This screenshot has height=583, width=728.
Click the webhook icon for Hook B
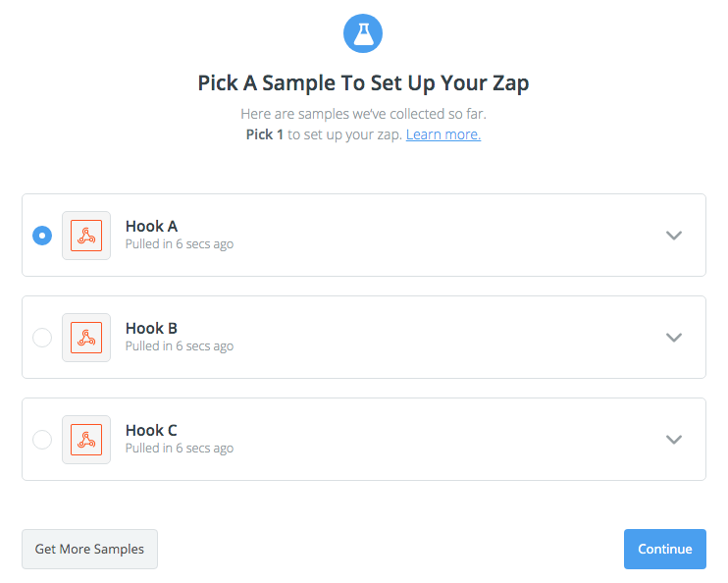(x=86, y=338)
